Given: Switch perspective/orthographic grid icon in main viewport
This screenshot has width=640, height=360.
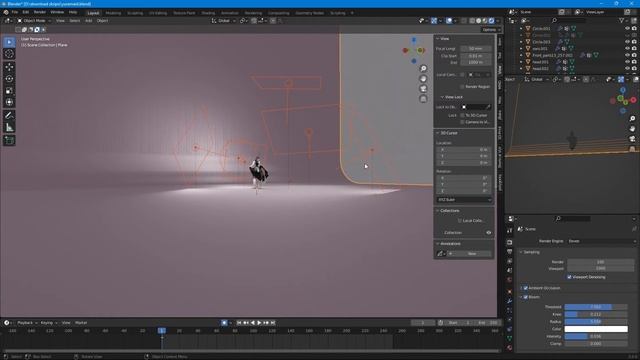Looking at the screenshot, I should tap(423, 99).
